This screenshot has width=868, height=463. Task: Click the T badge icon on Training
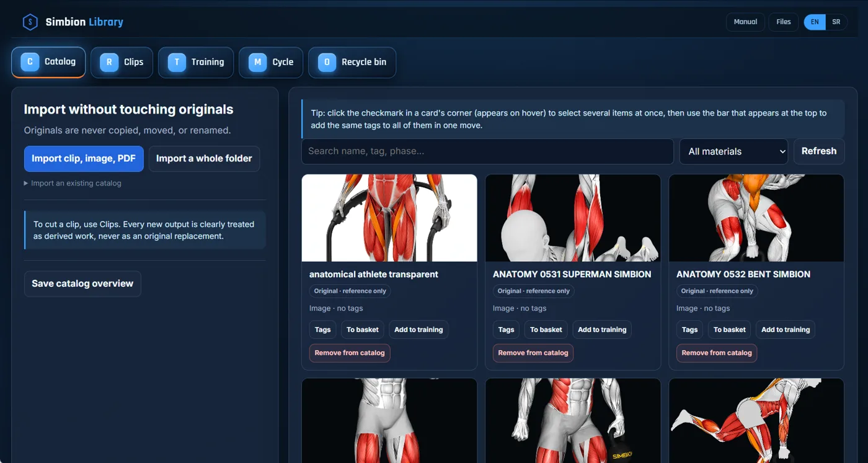coord(177,62)
